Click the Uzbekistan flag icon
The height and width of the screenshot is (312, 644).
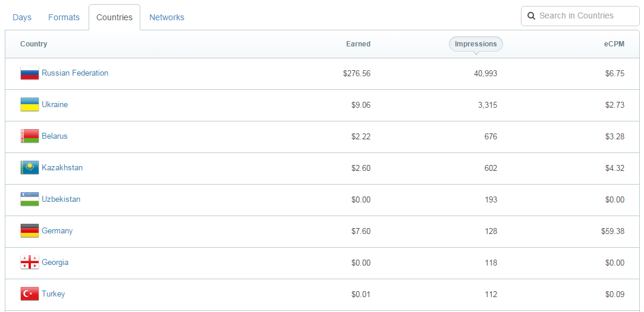pyautogui.click(x=30, y=199)
